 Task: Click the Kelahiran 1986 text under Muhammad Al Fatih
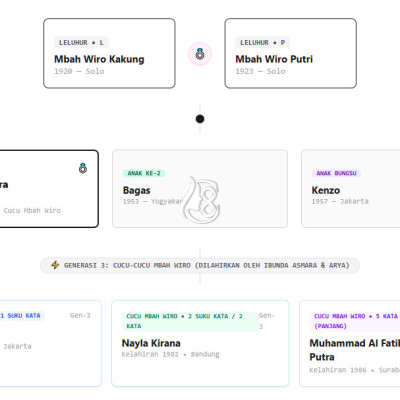point(338,370)
